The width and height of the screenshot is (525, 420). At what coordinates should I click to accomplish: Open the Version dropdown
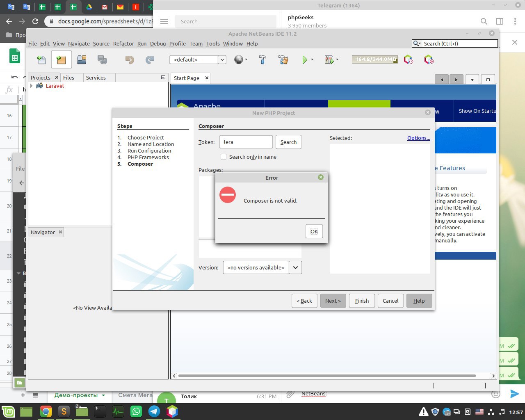click(295, 267)
